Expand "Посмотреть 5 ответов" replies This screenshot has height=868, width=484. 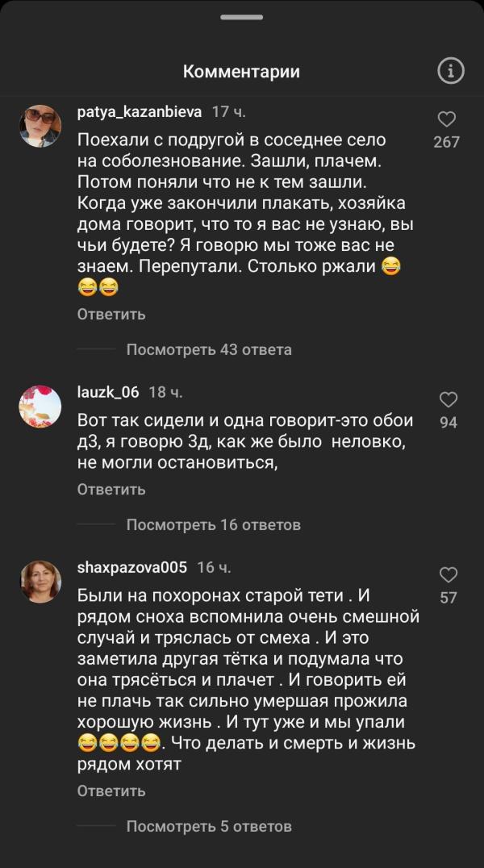[209, 826]
